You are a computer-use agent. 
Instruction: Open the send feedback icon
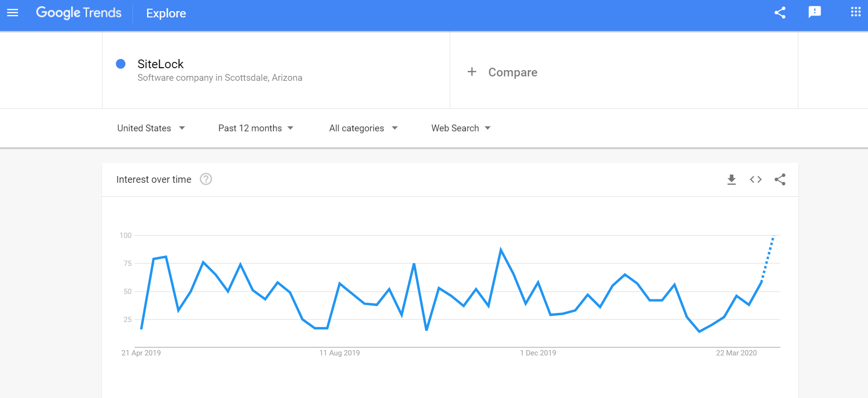(814, 12)
